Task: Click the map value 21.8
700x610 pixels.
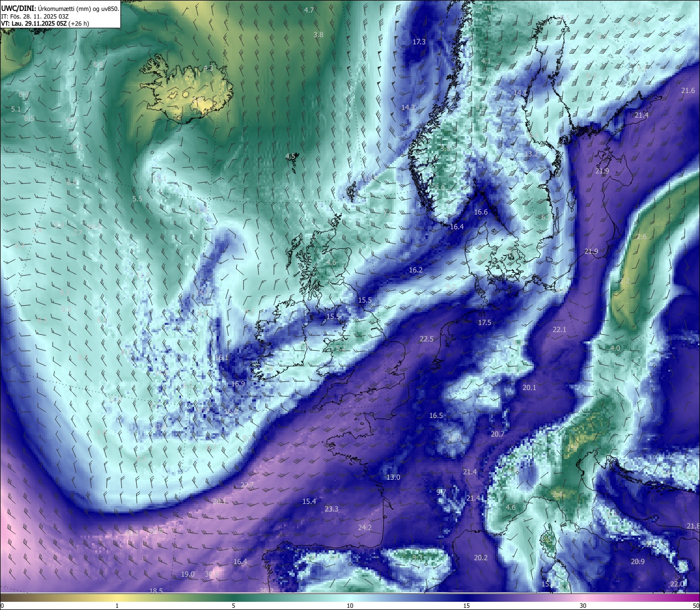Action: 692,526
